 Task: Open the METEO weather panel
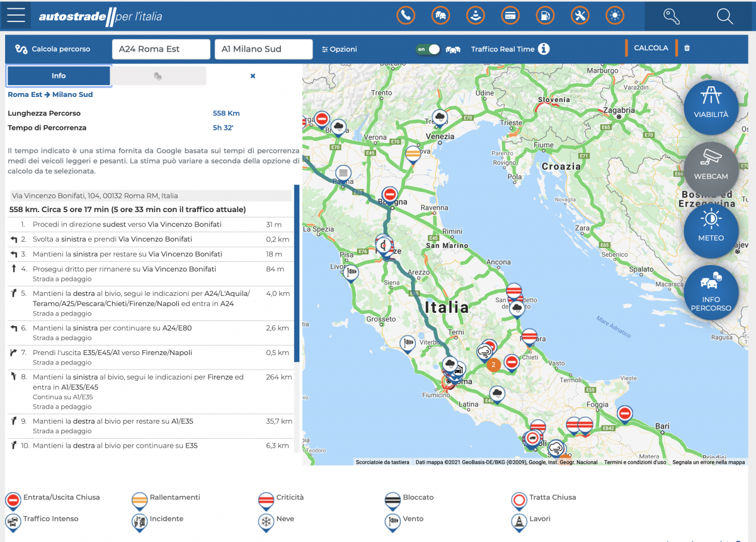coord(711,231)
